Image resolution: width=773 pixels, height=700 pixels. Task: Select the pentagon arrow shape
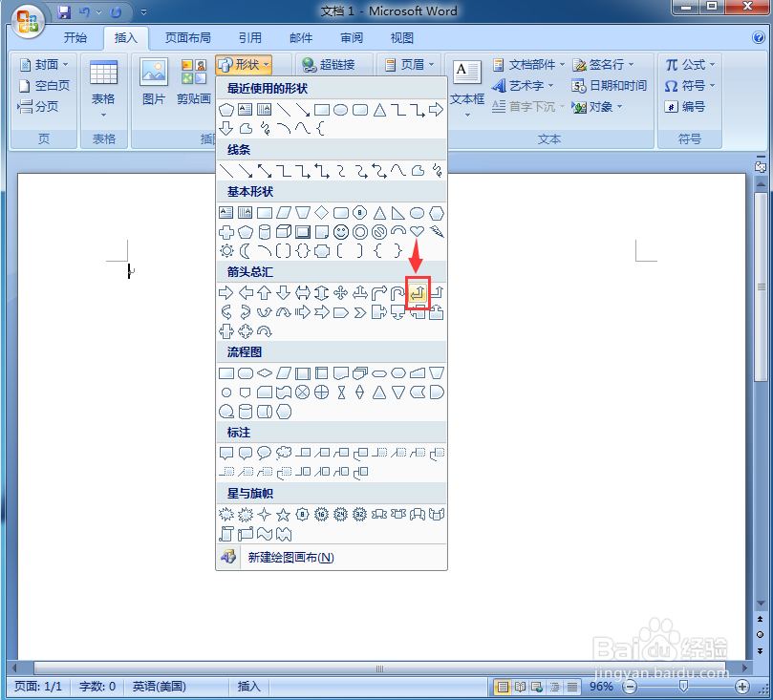click(341, 312)
